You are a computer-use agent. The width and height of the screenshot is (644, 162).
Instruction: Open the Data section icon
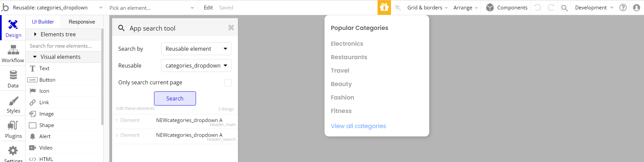coord(13,75)
